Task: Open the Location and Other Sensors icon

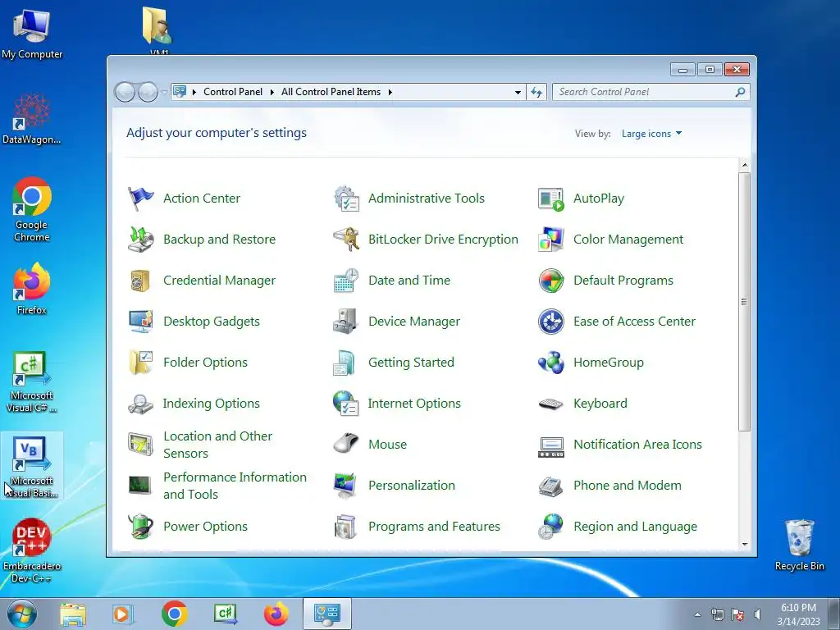Action: tap(141, 445)
